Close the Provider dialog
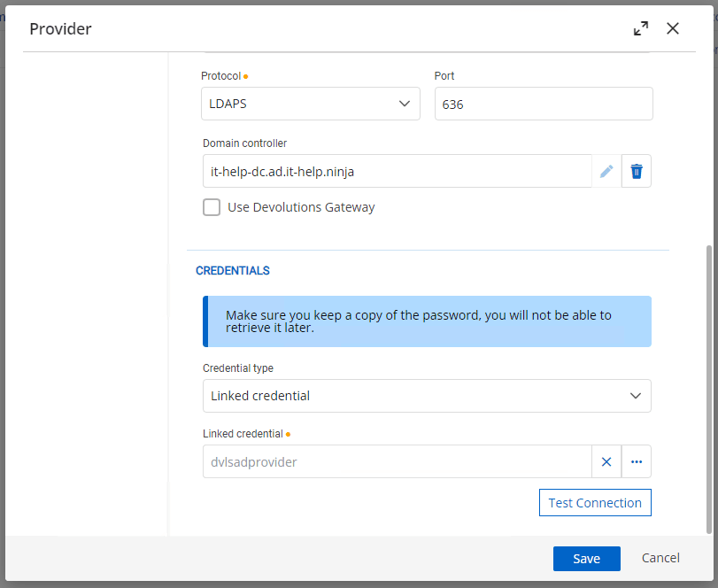This screenshot has width=718, height=588. pos(672,28)
